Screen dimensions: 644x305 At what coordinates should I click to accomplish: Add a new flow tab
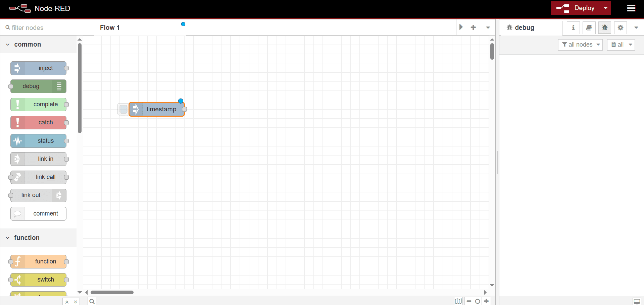[473, 27]
